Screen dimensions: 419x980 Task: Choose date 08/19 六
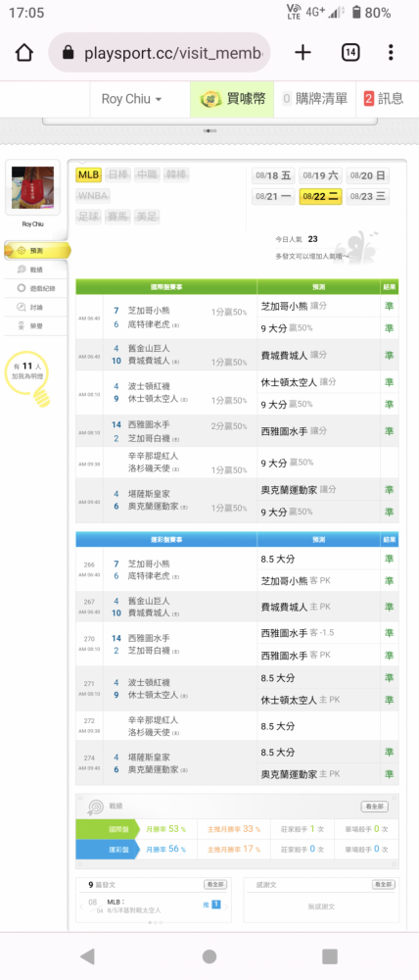(x=320, y=175)
